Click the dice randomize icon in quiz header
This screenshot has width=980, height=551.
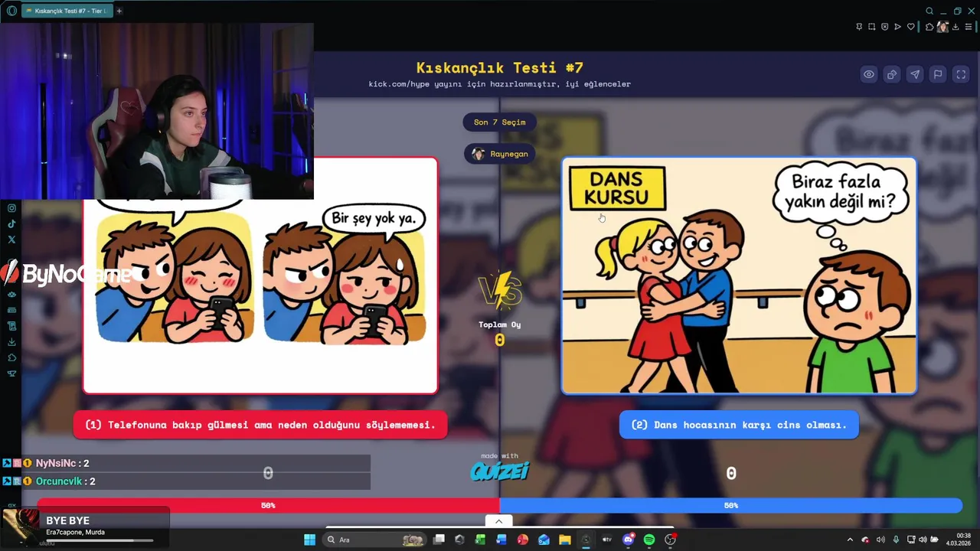[891, 74]
